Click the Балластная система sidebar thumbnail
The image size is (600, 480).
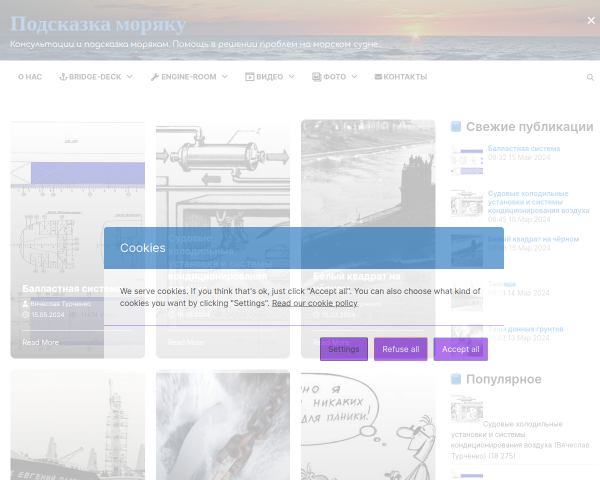467,160
